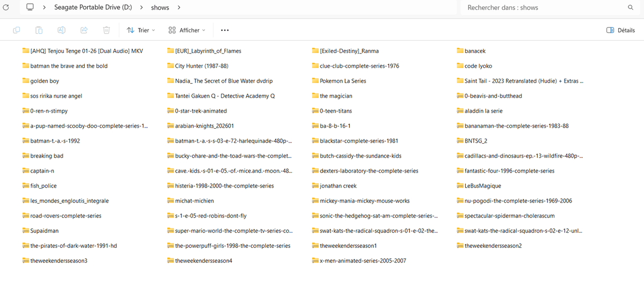Image resolution: width=644 pixels, height=283 pixels.
Task: Select the ba-8-b-16-1 folder
Action: (334, 126)
